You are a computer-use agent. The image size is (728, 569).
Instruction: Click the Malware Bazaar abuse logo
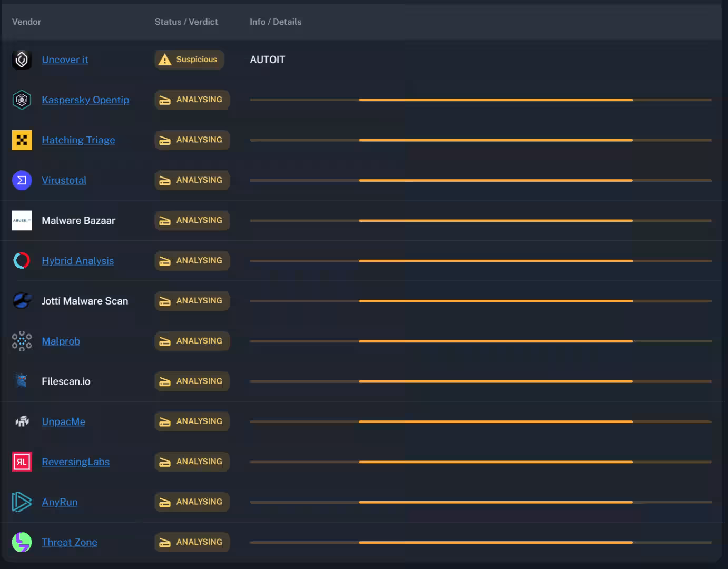coord(22,220)
